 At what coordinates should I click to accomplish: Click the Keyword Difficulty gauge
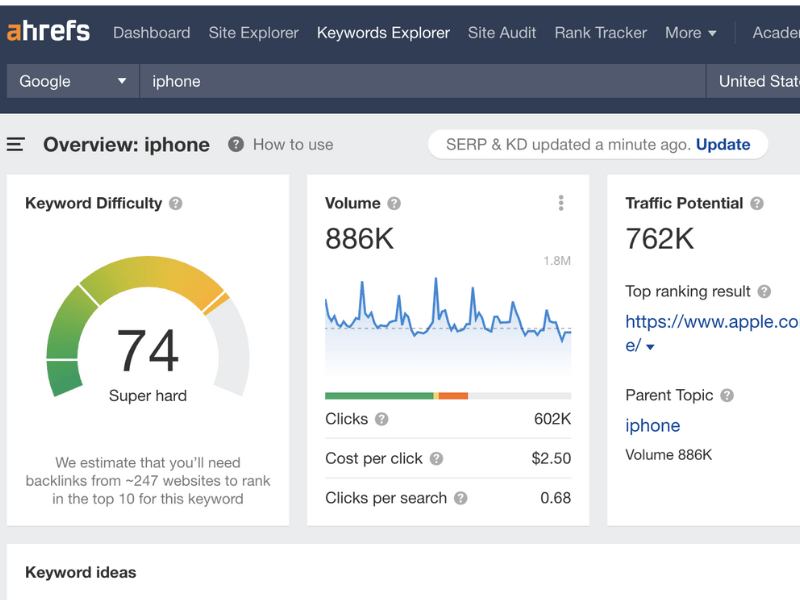(x=148, y=327)
